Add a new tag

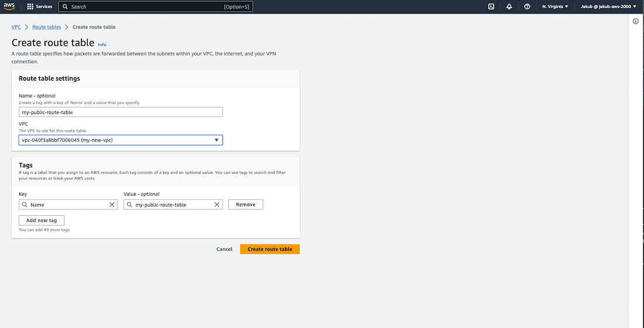[42, 220]
